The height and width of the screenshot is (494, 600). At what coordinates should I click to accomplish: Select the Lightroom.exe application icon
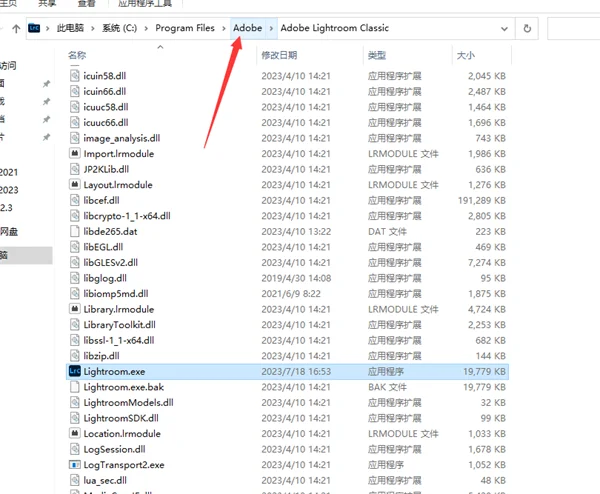coord(75,371)
